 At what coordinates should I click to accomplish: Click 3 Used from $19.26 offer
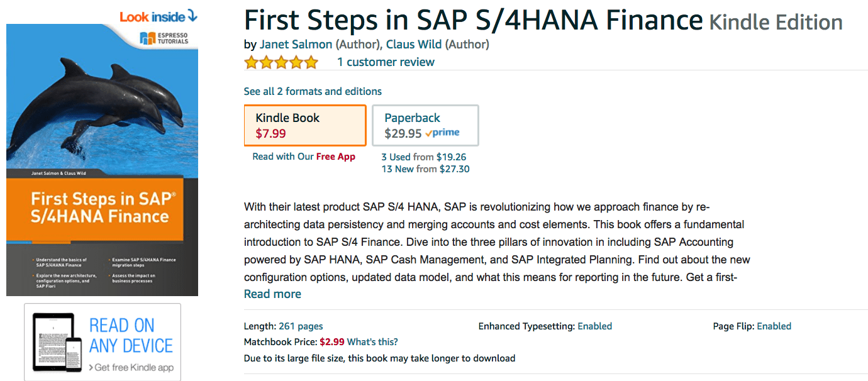click(x=424, y=157)
